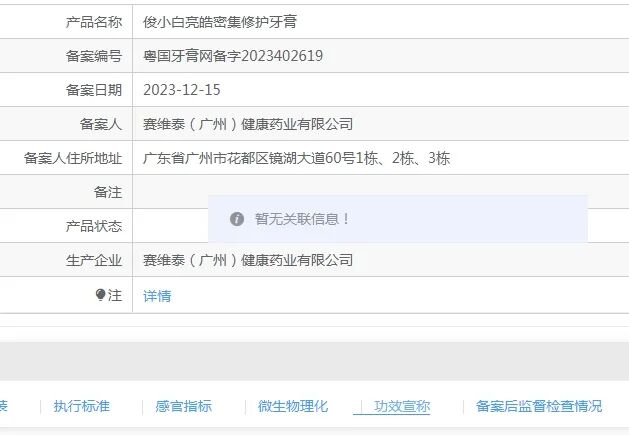Click the filing number 粤国牙膏网备字2023402619
The width and height of the screenshot is (629, 435).
pyautogui.click(x=233, y=56)
